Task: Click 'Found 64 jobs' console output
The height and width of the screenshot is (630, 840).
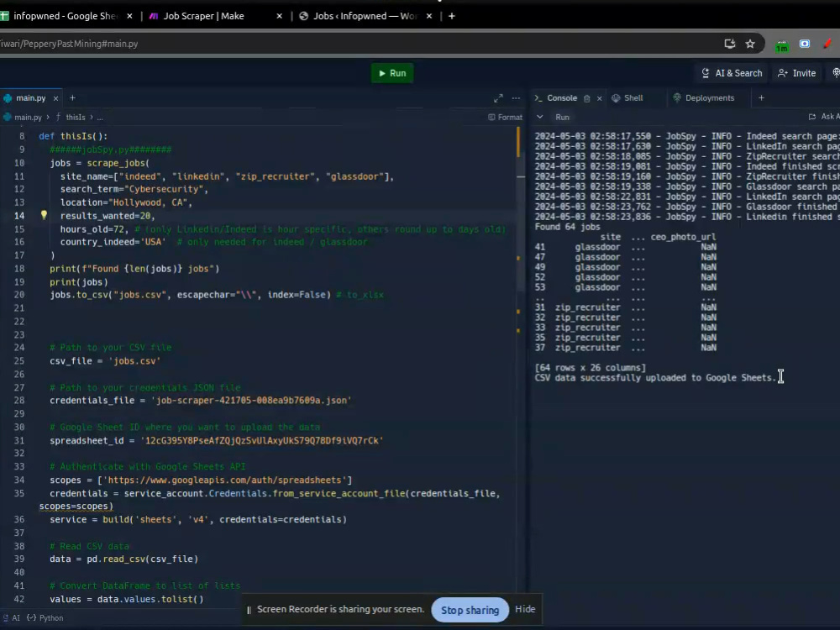Action: pyautogui.click(x=567, y=227)
